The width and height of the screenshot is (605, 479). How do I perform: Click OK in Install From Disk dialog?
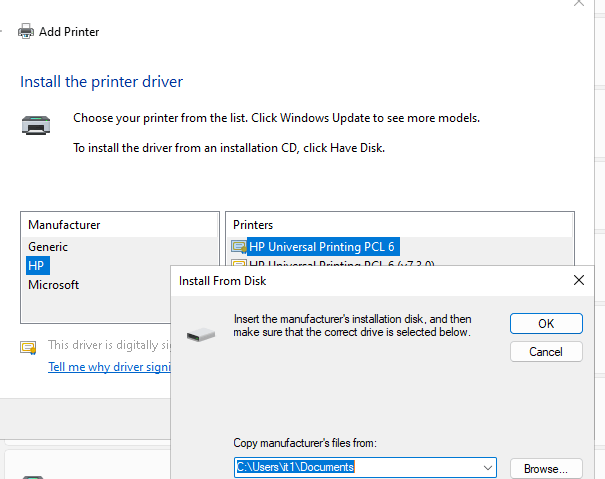[x=546, y=323]
